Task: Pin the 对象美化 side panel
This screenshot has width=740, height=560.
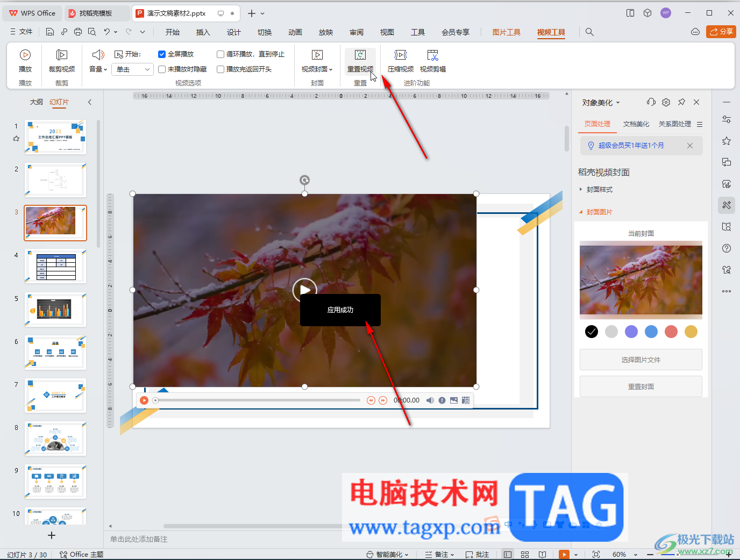Action: 681,102
